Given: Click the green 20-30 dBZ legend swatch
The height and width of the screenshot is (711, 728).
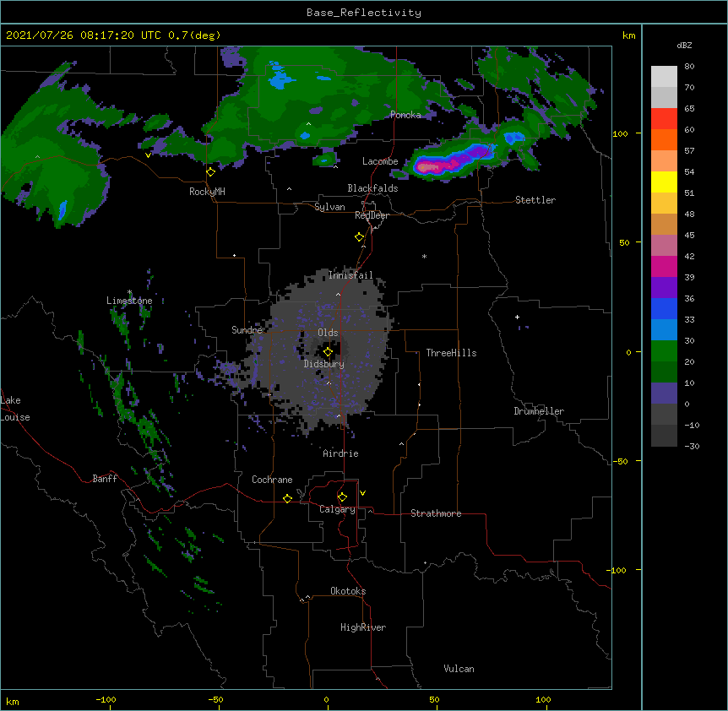Looking at the screenshot, I should (x=664, y=351).
